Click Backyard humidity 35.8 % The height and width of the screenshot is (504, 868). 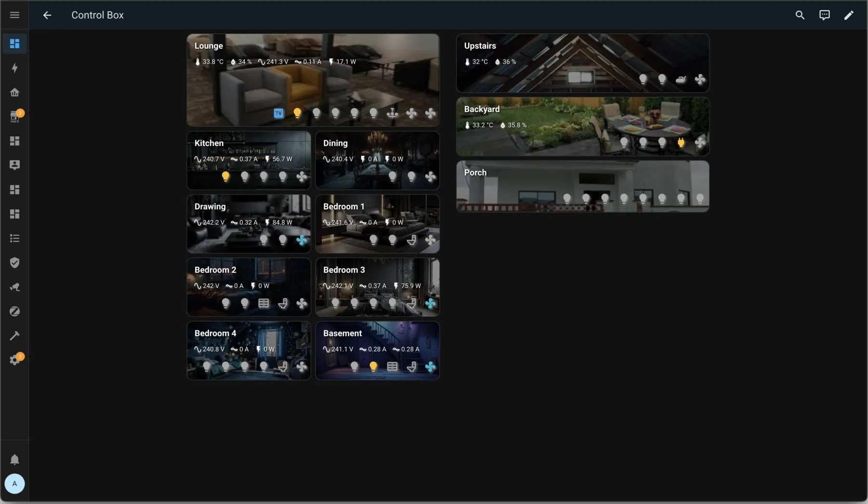point(513,125)
